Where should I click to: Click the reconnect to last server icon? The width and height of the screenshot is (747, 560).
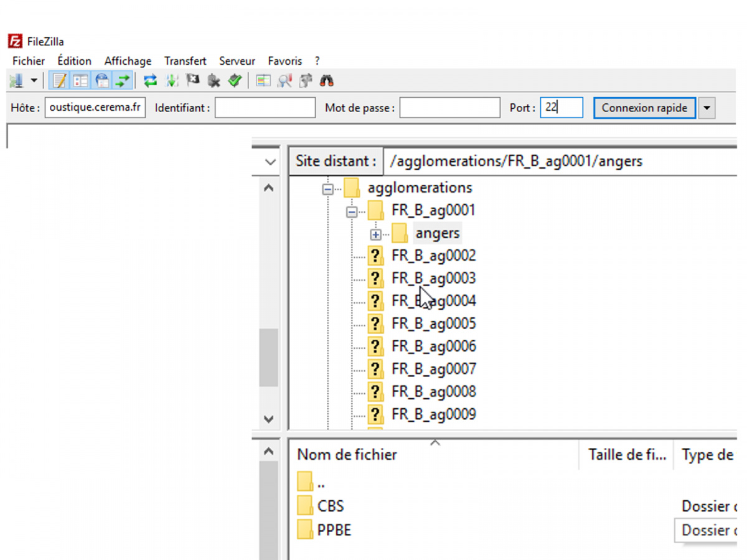[x=234, y=80]
